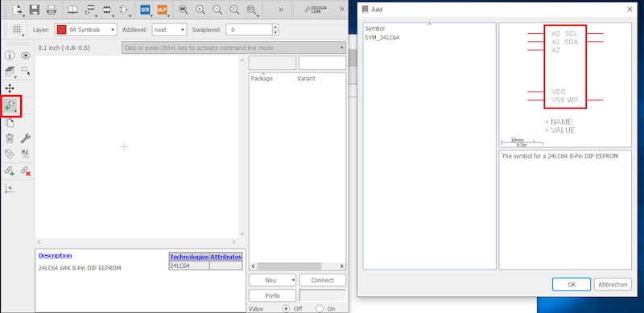This screenshot has width=644, height=313.
Task: Open the Package footprint editor icon
Action: (x=108, y=10)
